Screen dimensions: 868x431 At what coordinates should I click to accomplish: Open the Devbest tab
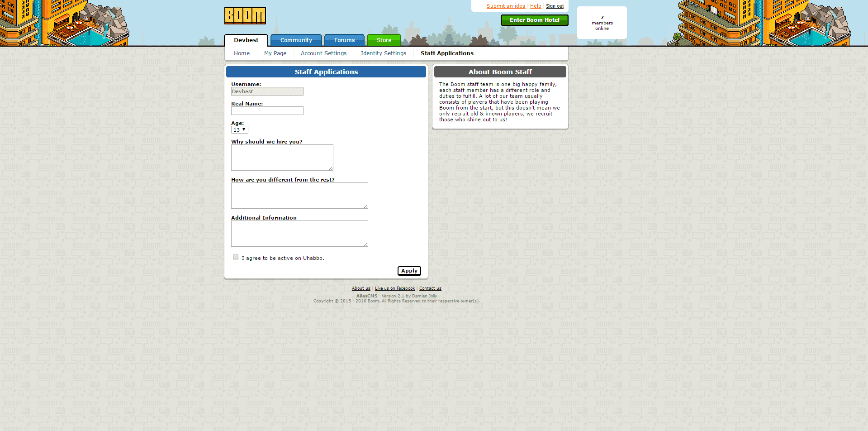tap(246, 40)
